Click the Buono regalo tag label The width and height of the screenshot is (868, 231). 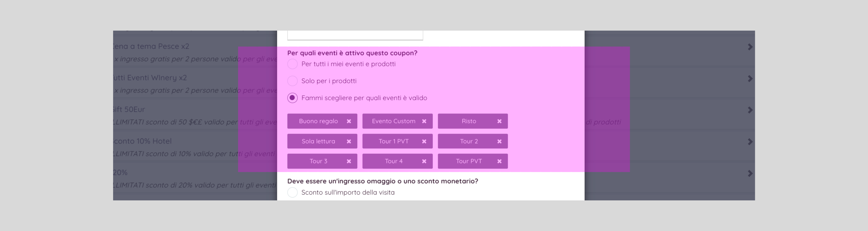(318, 121)
